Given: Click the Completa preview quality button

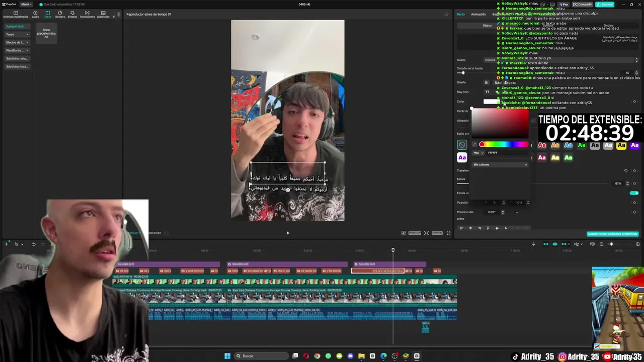Looking at the screenshot, I should tap(415, 233).
